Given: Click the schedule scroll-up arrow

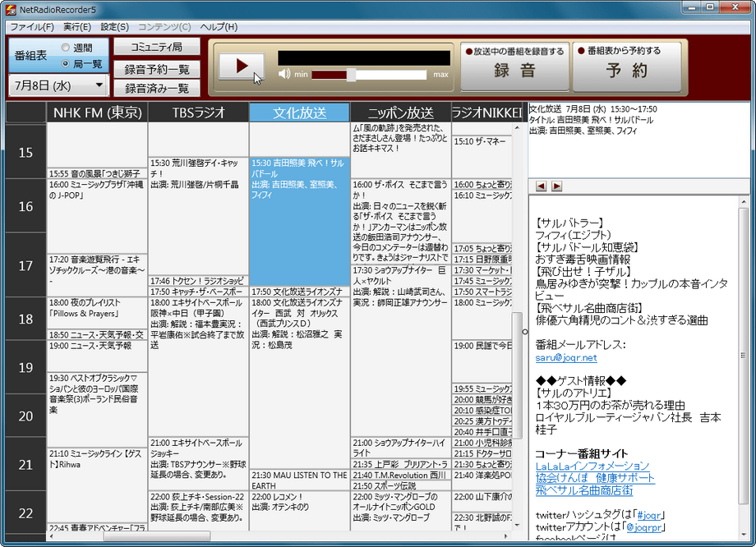Looking at the screenshot, I should [518, 127].
